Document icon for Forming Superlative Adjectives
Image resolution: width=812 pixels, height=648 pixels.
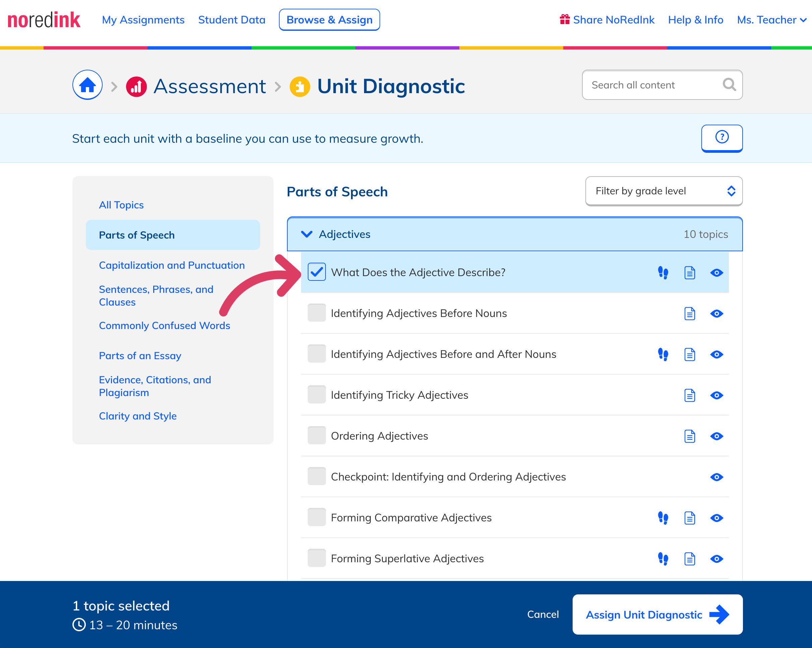pos(690,559)
